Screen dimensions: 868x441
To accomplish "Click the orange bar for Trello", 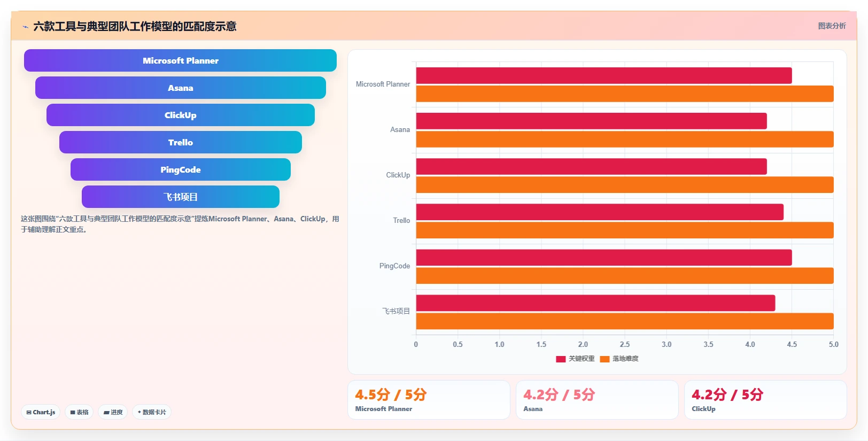I will [x=625, y=230].
